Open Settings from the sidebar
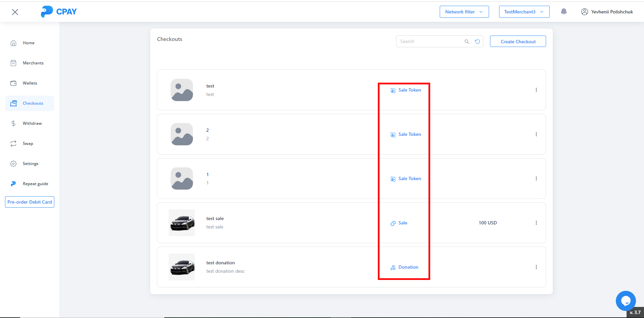The height and width of the screenshot is (318, 644). click(x=30, y=164)
